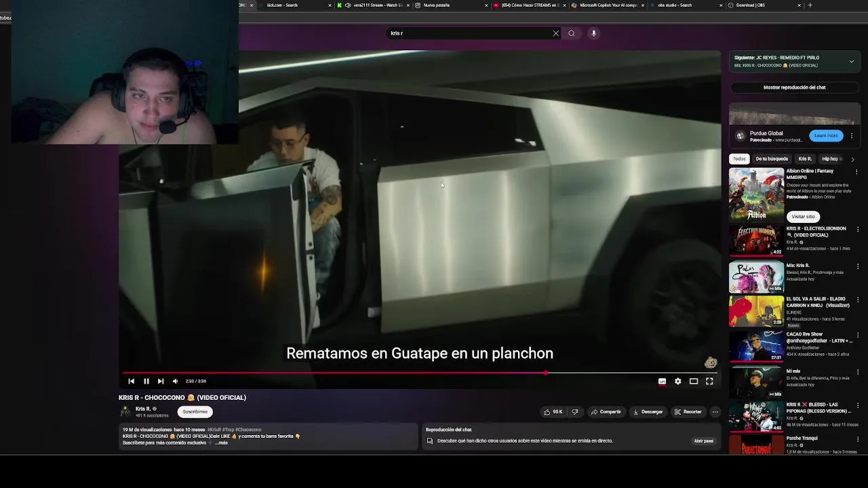This screenshot has width=868, height=488.
Task: Open Parche Tranqui video thumbnail
Action: (756, 445)
